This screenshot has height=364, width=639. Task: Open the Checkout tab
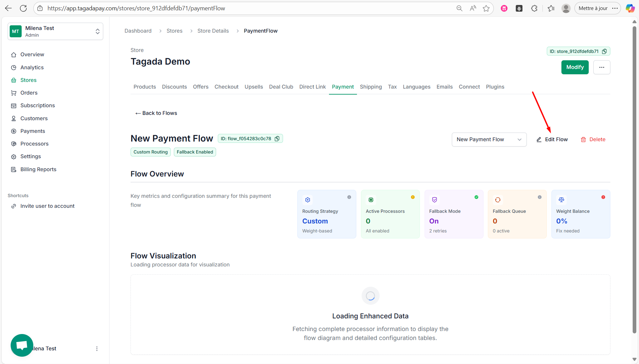226,87
